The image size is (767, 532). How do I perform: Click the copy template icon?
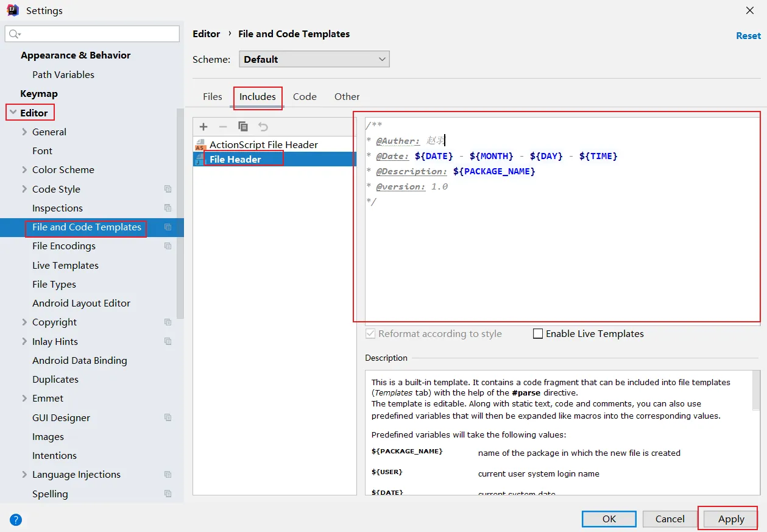pyautogui.click(x=243, y=127)
